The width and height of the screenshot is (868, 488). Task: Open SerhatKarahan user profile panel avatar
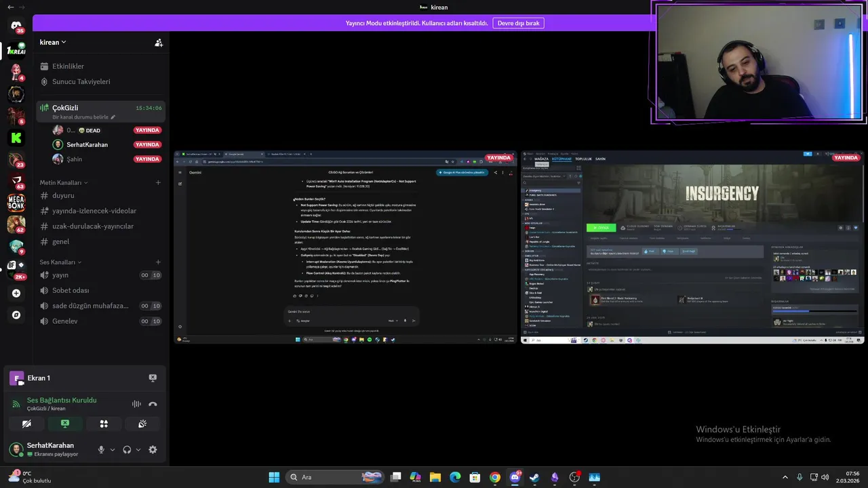coord(16,449)
